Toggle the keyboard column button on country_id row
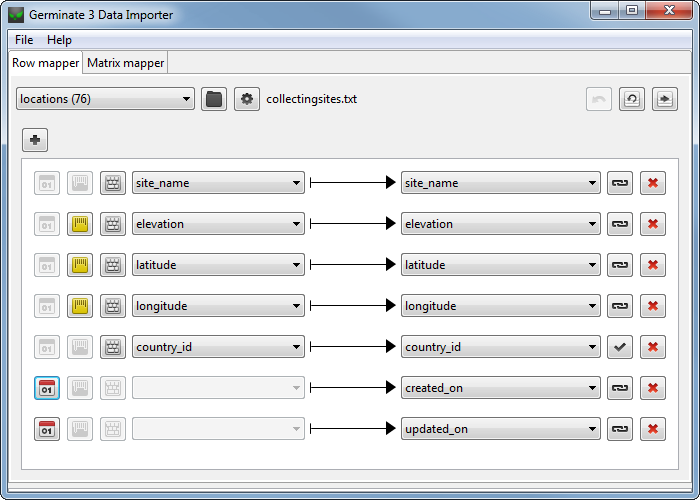 [x=113, y=347]
